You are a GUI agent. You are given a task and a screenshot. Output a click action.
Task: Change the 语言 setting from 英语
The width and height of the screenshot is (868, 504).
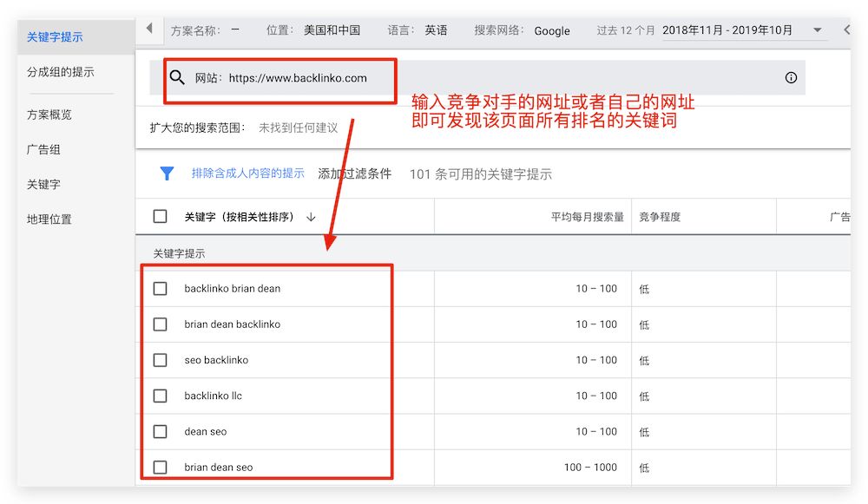[434, 29]
